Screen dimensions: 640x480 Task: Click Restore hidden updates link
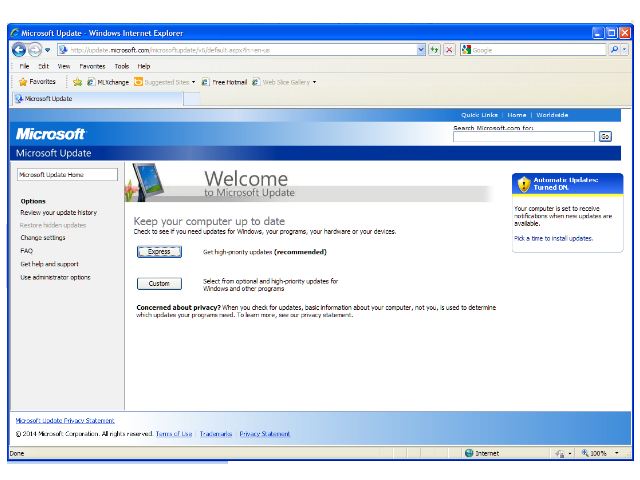click(53, 225)
